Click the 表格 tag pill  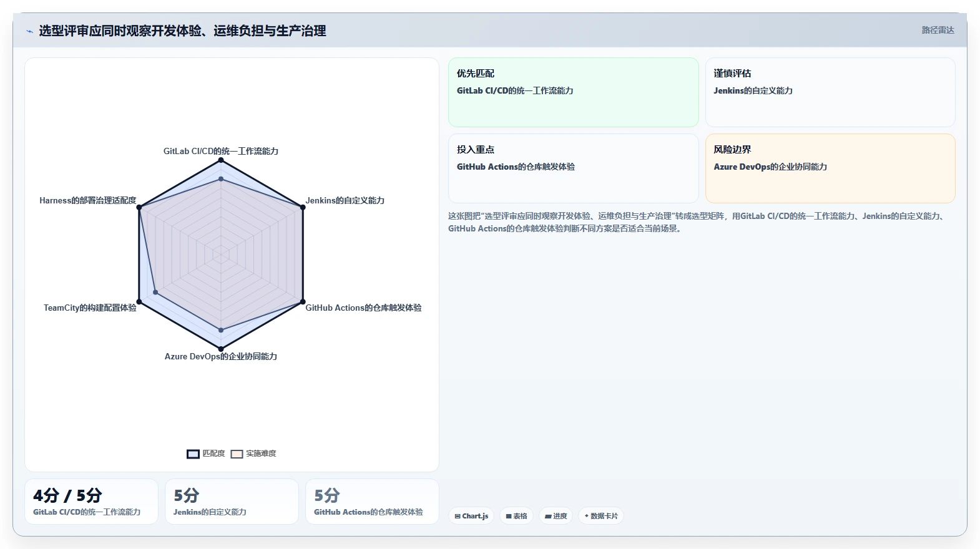coord(516,516)
